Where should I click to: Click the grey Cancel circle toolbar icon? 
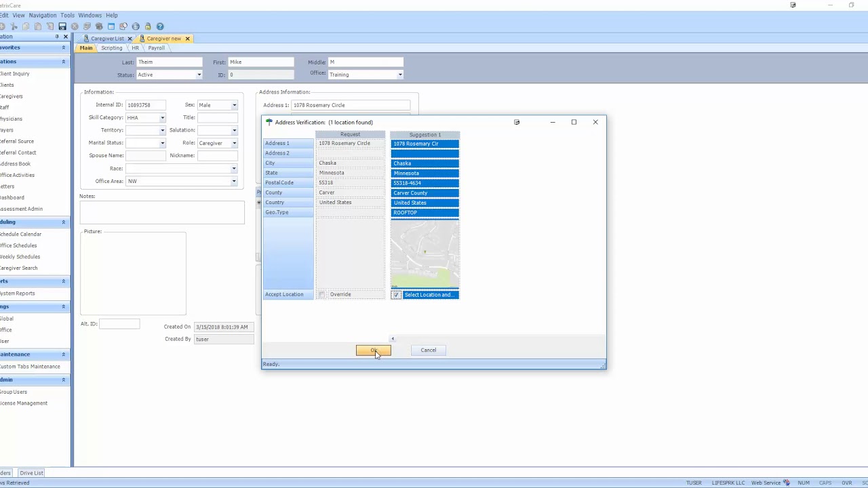[75, 26]
